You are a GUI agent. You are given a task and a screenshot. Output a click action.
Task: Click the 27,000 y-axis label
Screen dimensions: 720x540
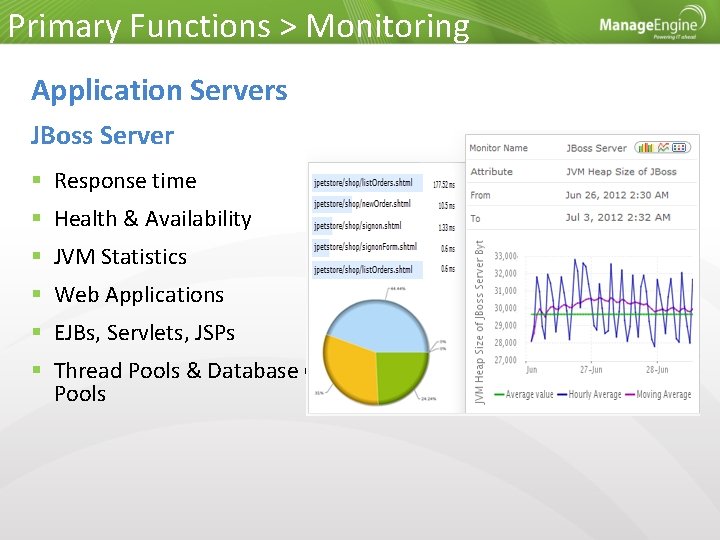pos(506,360)
